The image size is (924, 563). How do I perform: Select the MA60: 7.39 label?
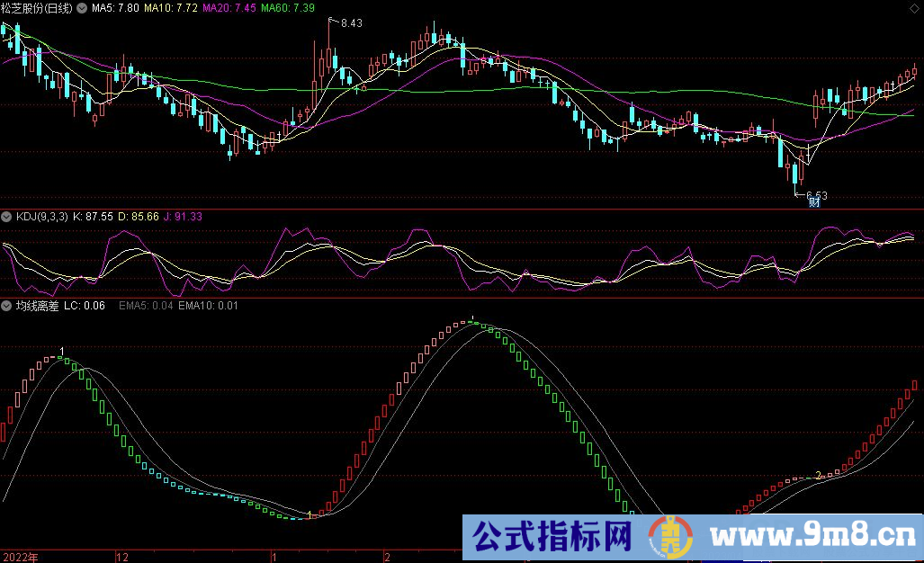288,8
